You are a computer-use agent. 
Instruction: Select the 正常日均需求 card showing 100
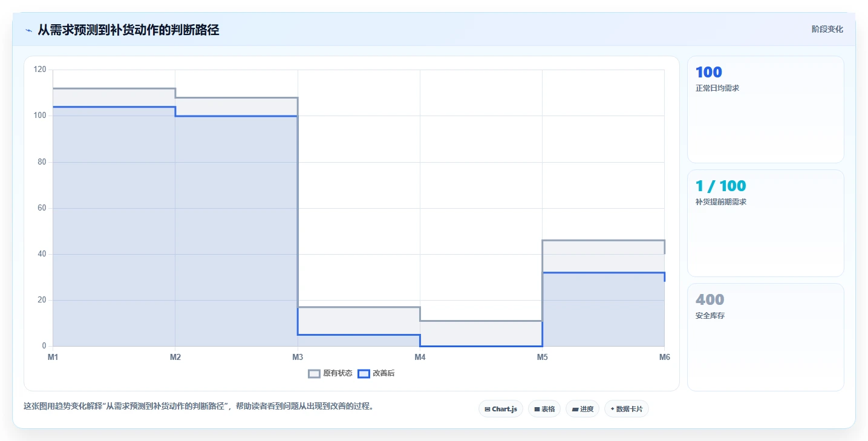click(x=765, y=109)
